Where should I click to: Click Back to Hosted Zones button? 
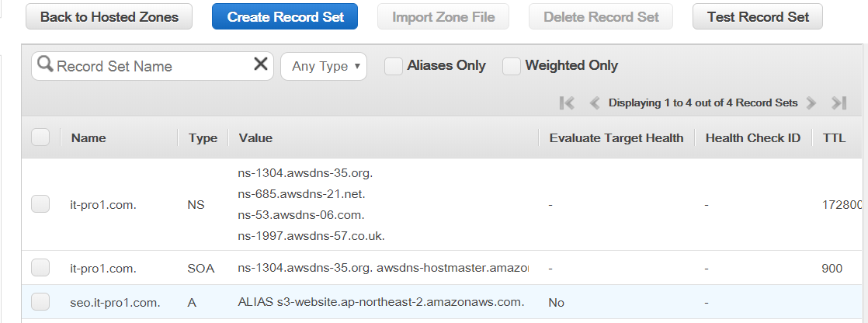coord(109,16)
